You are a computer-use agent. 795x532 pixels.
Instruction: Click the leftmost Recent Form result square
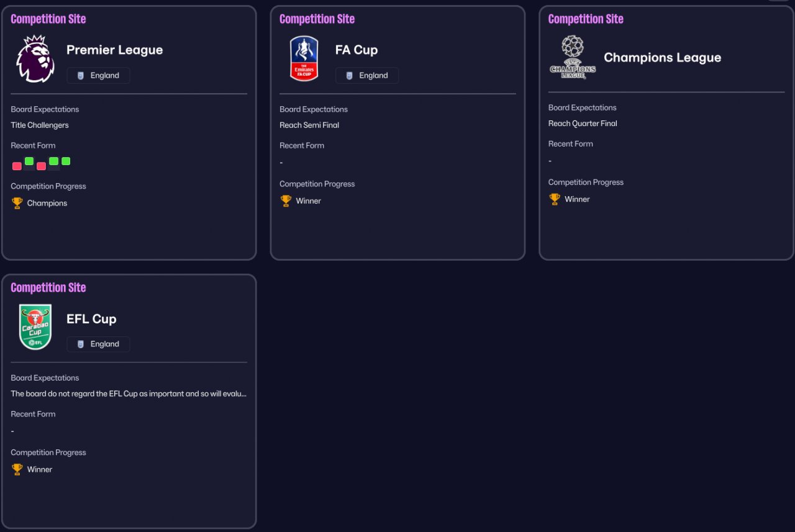(17, 166)
